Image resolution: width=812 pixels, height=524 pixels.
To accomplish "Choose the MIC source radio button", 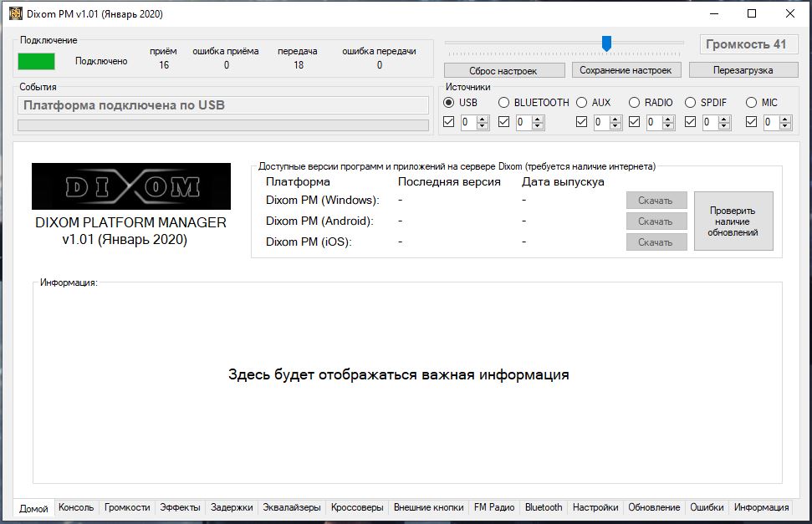I will 751,103.
